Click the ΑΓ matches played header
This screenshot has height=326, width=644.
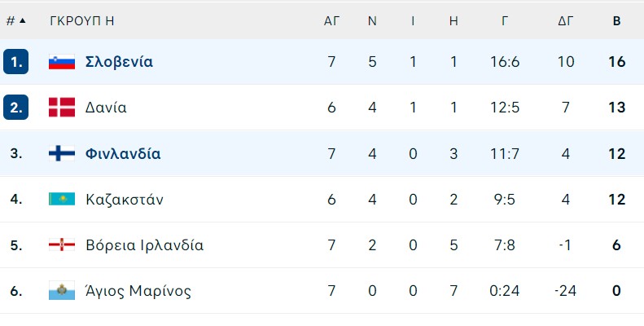(331, 20)
